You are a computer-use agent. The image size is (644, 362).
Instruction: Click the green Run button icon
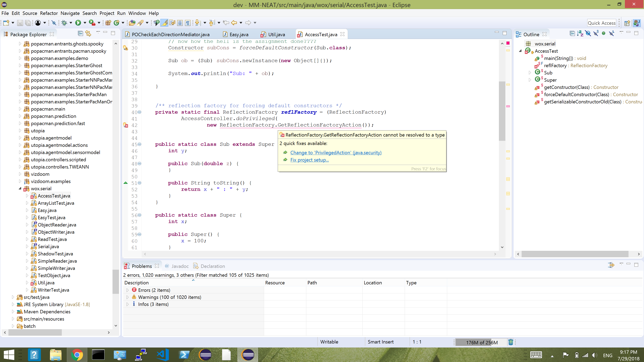click(78, 23)
